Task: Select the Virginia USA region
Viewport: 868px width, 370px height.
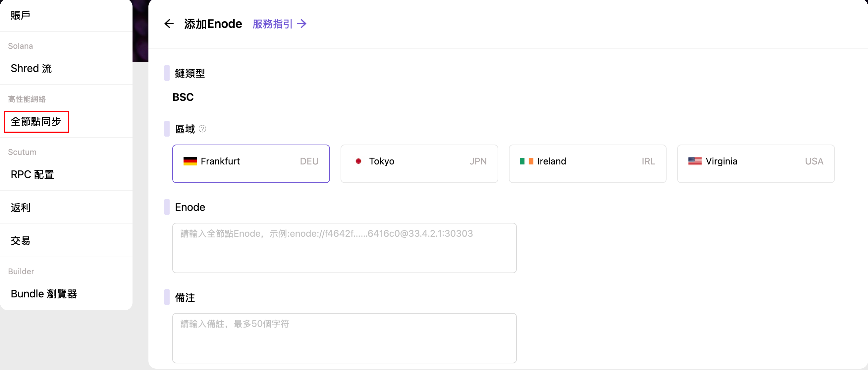Action: (755, 163)
